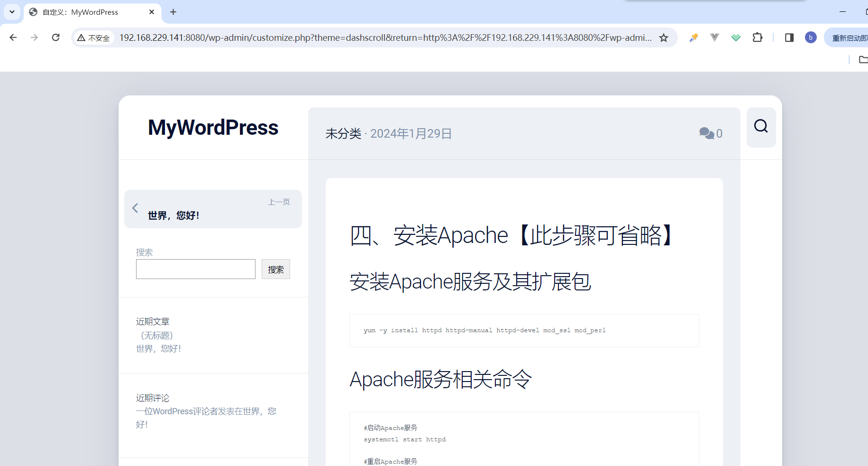The image size is (868, 466).
Task: Click the grey V-shaped extension icon
Action: [x=714, y=37]
